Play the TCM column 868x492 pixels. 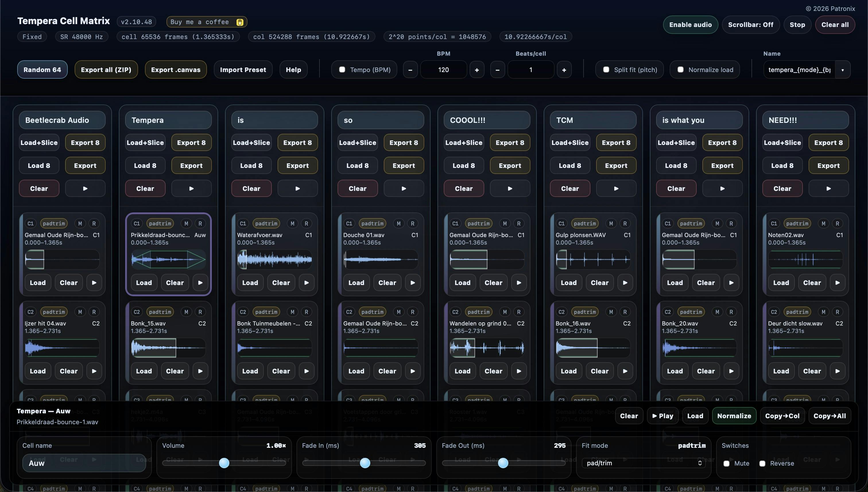pos(616,189)
